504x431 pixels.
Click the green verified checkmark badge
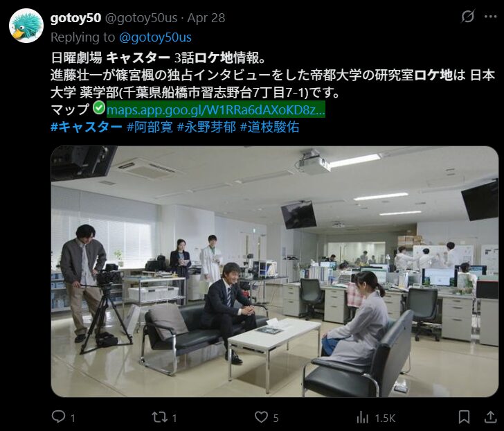(99, 107)
